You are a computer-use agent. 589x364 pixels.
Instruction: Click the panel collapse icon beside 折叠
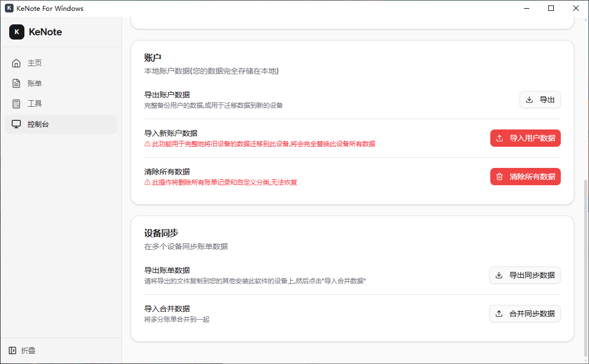click(12, 350)
